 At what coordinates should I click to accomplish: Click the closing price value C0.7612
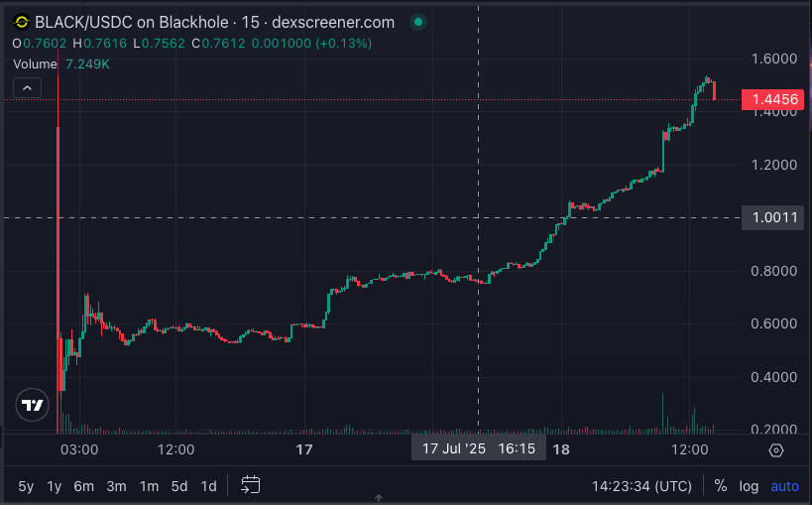click(218, 44)
